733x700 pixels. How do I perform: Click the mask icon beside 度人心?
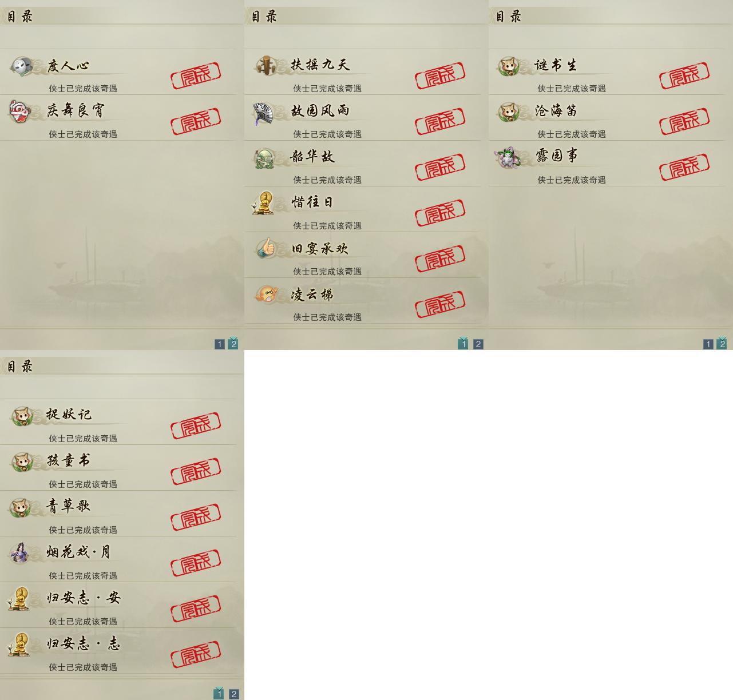coord(22,66)
